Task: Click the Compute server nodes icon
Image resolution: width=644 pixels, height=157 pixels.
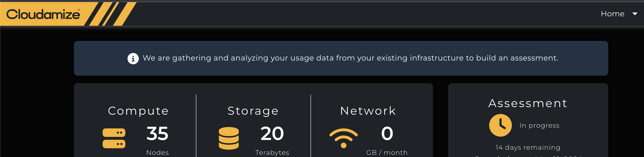Action: 114,138
